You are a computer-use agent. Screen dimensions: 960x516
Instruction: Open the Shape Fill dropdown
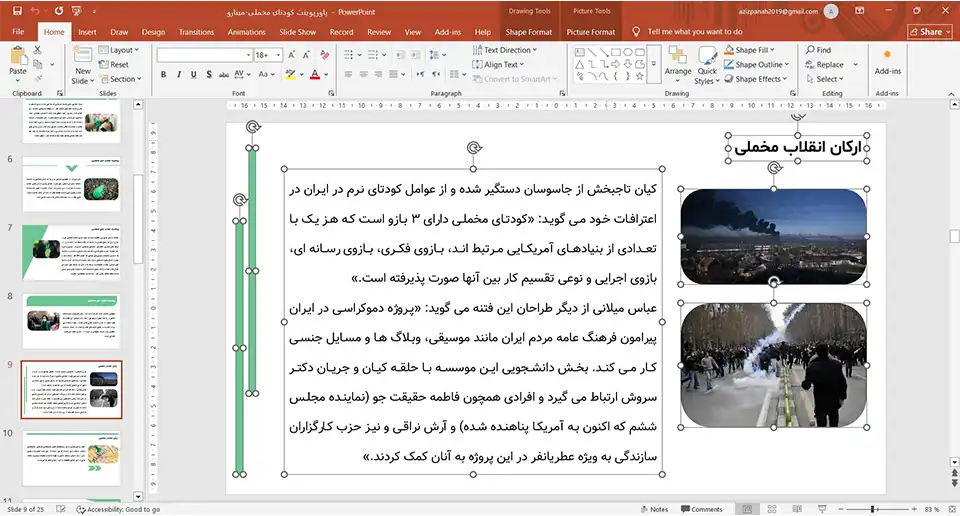(750, 50)
